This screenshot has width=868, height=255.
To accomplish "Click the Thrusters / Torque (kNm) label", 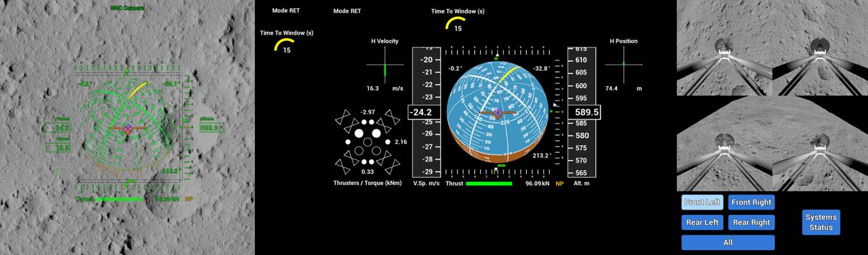I will 367,183.
